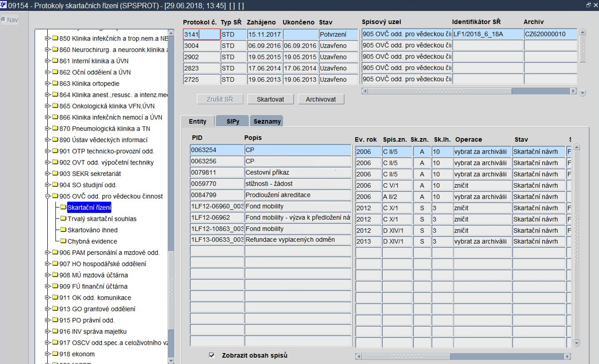Viewport: 599px width, 364px height.
Task: Click the application icon in title bar
Action: 4,5
